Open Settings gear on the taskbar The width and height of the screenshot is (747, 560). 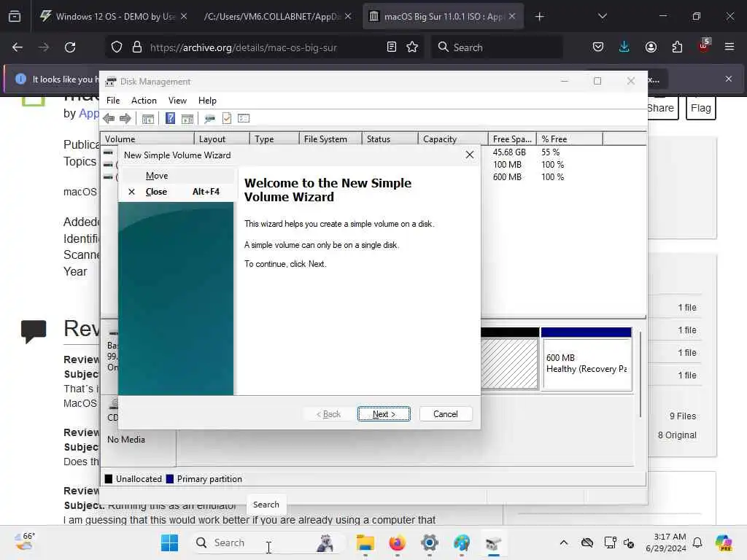pos(429,542)
